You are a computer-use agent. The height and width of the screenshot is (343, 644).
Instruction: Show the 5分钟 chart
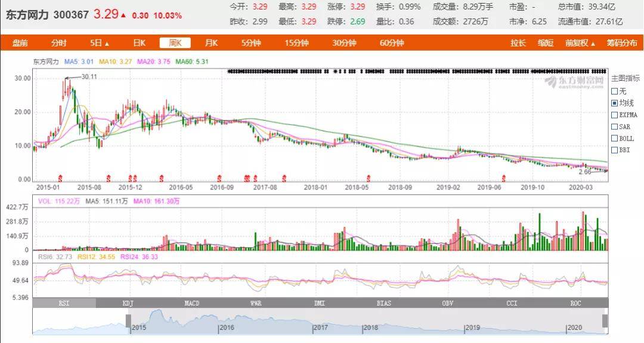[x=251, y=43]
